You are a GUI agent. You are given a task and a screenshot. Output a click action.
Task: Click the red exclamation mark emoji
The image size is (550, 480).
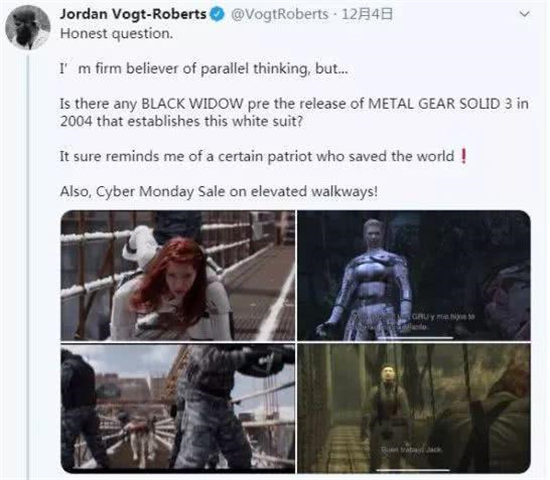pyautogui.click(x=464, y=156)
